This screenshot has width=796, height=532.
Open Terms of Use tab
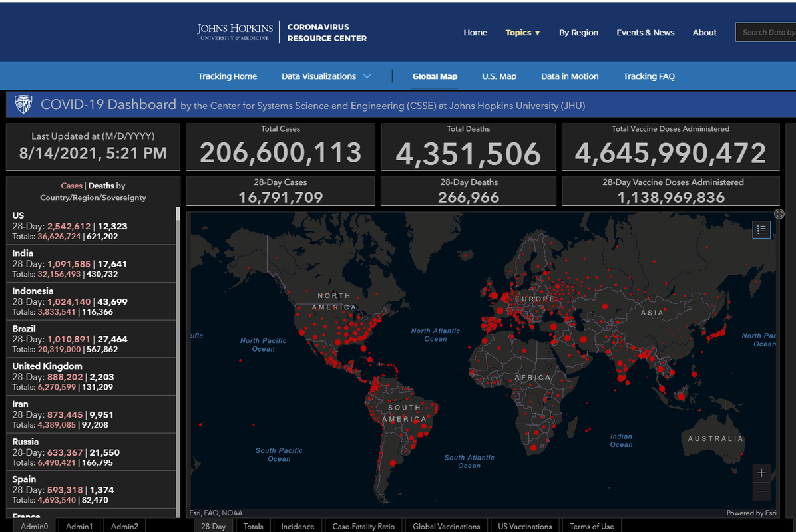point(592,527)
